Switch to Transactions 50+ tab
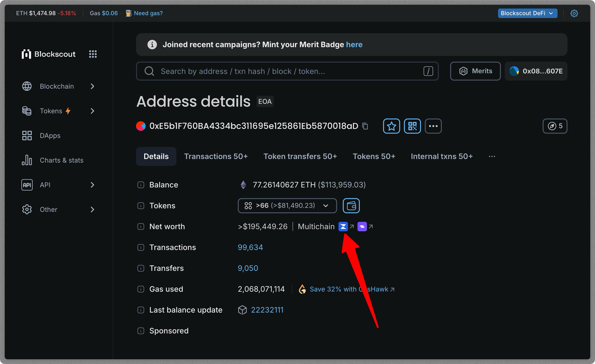 [x=216, y=156]
